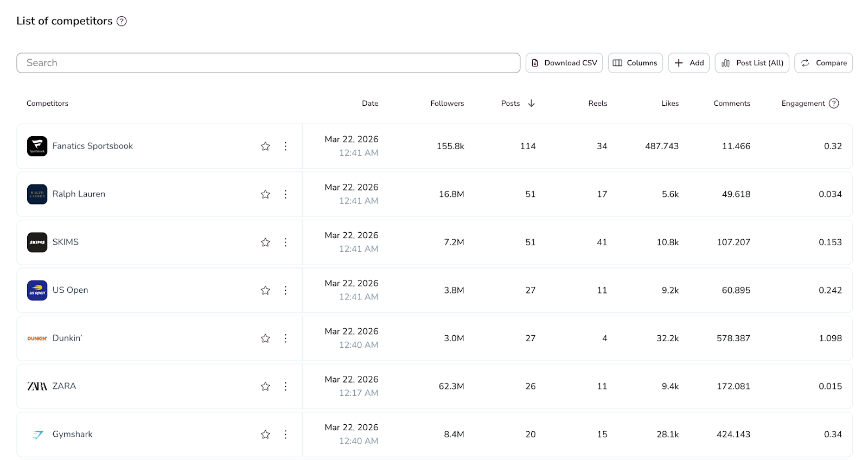Sort by the Date column header
The width and height of the screenshot is (868, 460).
point(371,103)
